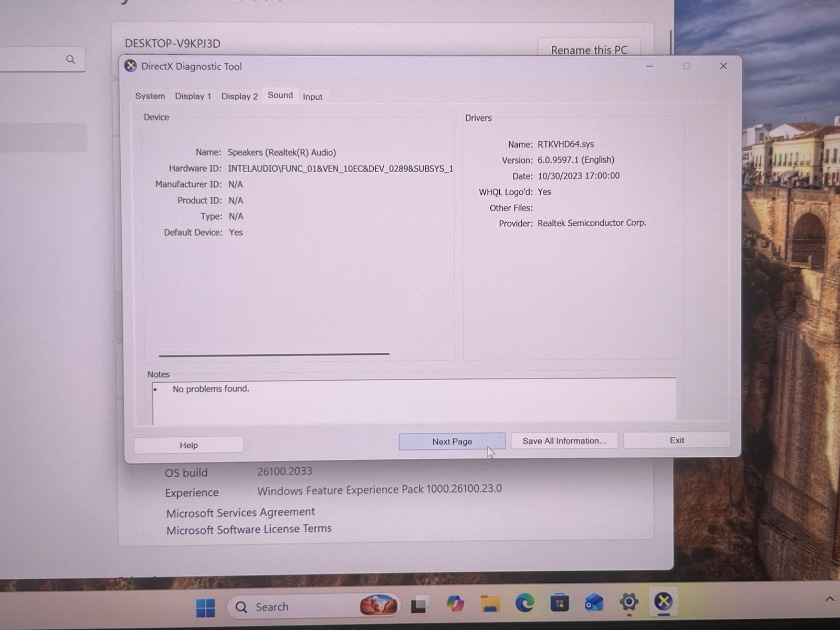Click the No problems found note
Image resolution: width=840 pixels, height=630 pixels.
click(211, 389)
